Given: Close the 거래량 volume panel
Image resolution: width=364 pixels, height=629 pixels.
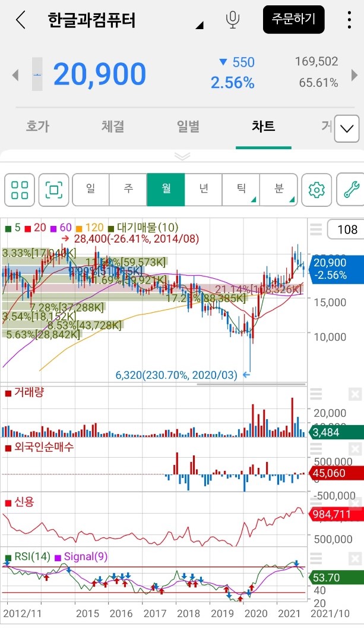Looking at the screenshot, I should 355,394.
